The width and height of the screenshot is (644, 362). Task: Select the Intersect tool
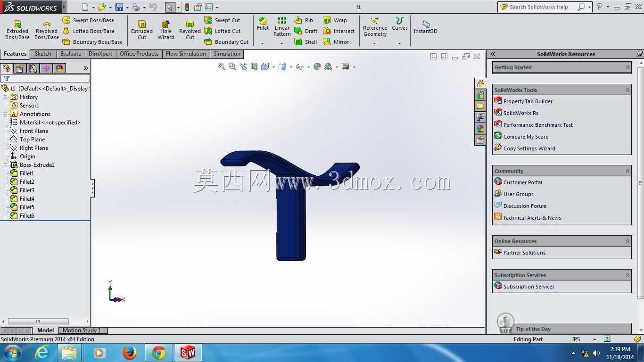(x=339, y=31)
